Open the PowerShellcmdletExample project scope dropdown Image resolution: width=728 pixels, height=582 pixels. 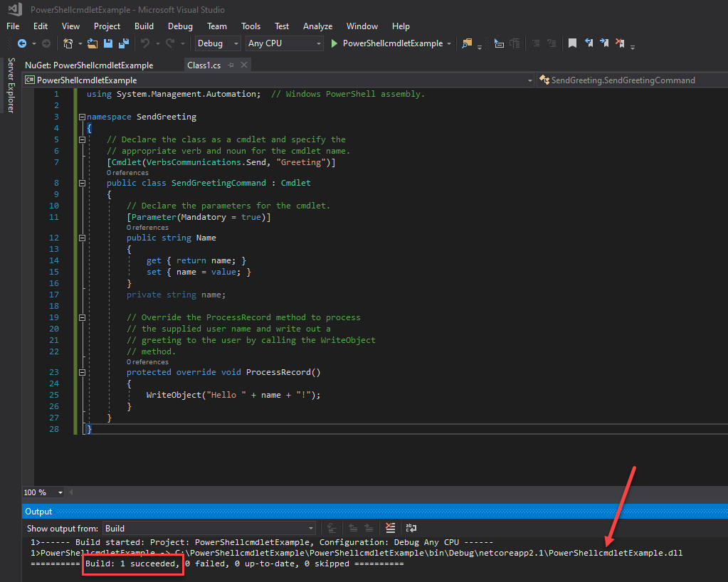[279, 80]
